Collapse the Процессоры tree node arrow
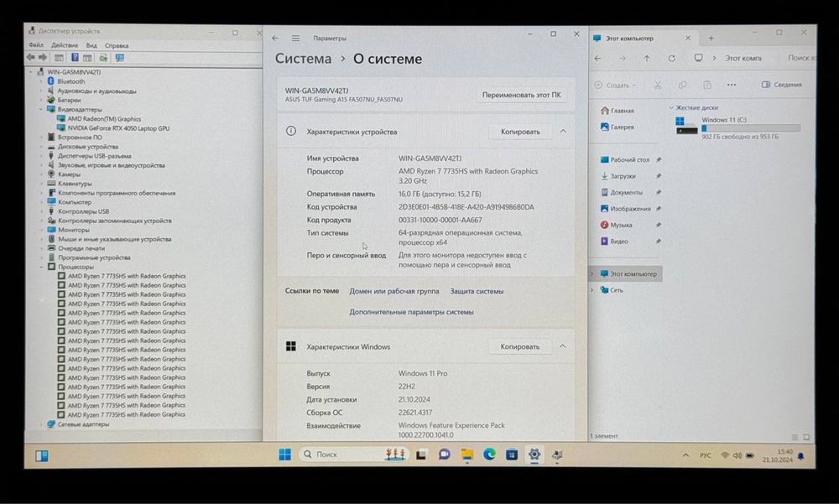The height and width of the screenshot is (504, 839). point(41,267)
